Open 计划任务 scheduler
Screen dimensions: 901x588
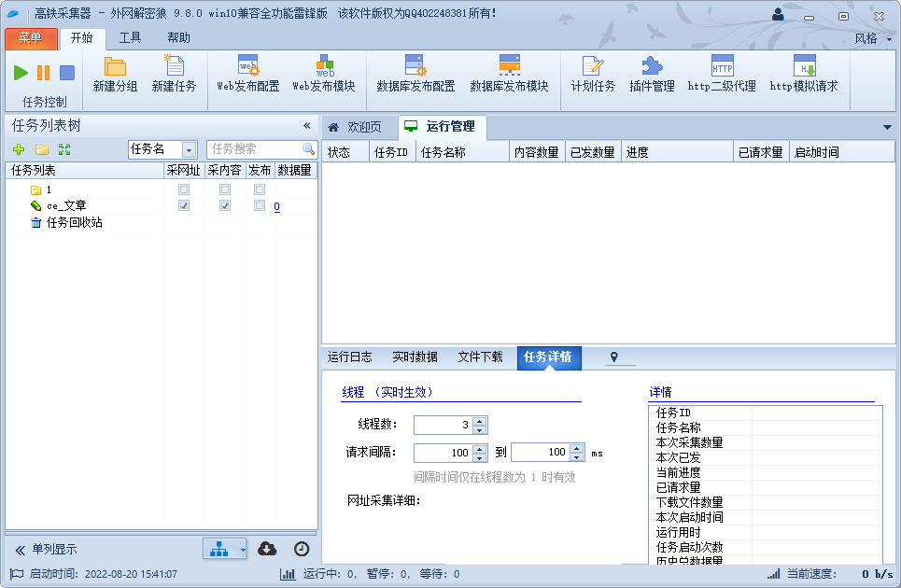tap(593, 75)
